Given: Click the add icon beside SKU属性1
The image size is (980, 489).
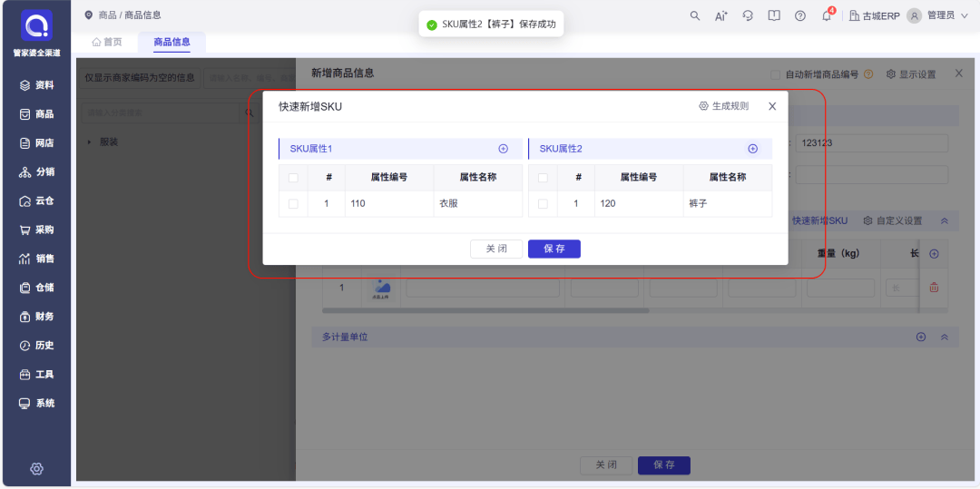Looking at the screenshot, I should pyautogui.click(x=503, y=149).
